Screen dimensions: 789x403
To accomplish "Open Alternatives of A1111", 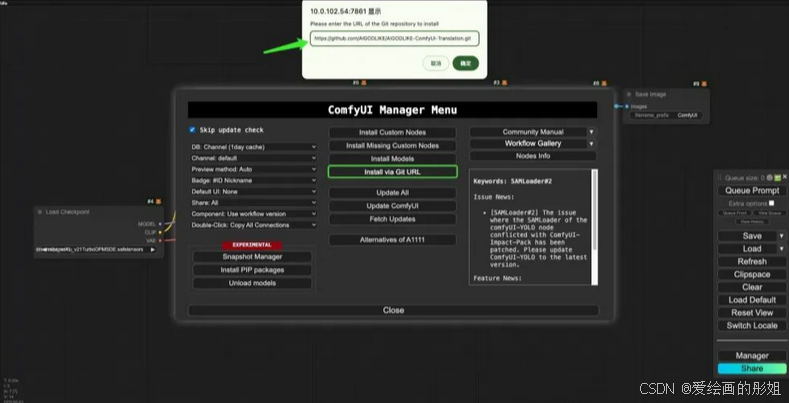I will tap(392, 240).
